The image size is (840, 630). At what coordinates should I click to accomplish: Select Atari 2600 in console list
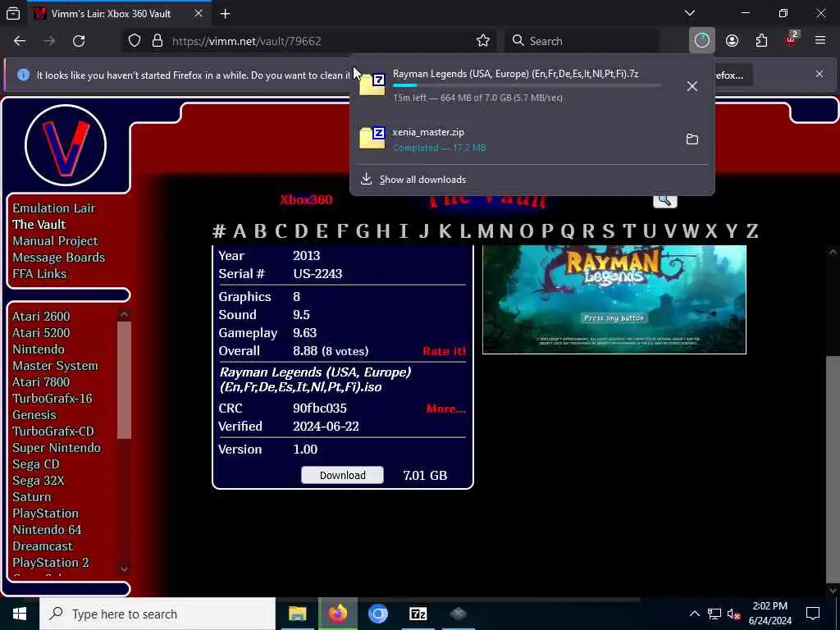click(41, 317)
